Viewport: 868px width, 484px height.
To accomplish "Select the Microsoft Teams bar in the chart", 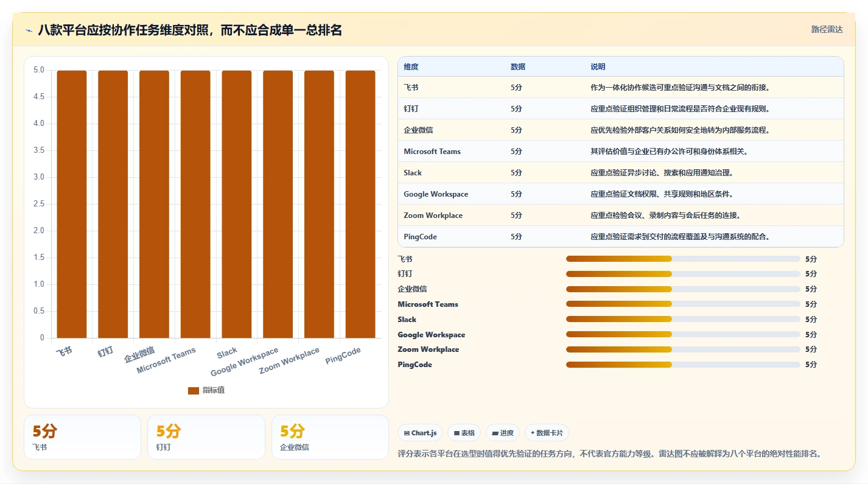I will point(195,204).
